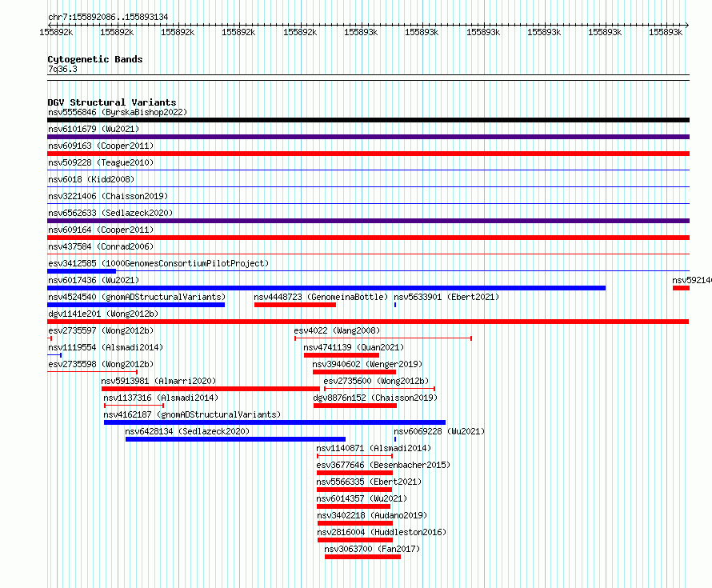This screenshot has width=712, height=588.
Task: Open nsv6017436 (Wu2021) variant label
Action: [x=94, y=280]
